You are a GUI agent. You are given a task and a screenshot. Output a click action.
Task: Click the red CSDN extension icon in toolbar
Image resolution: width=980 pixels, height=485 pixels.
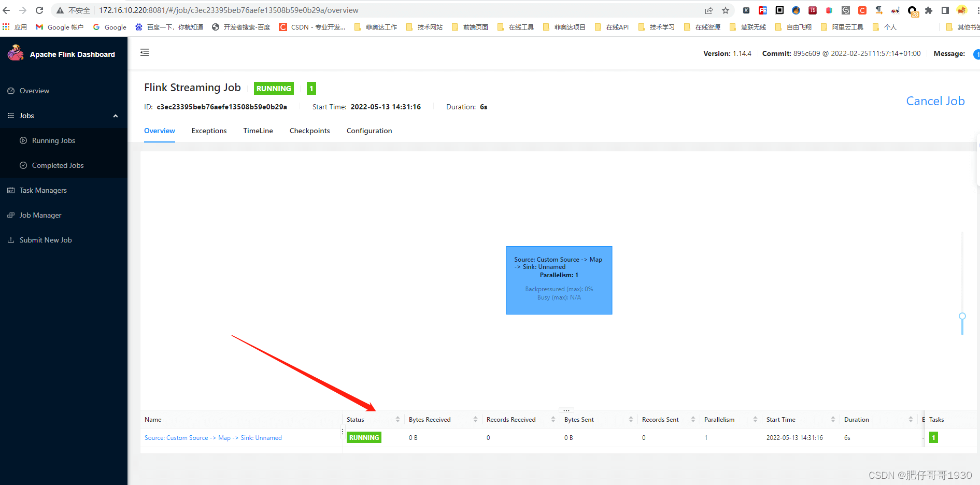[x=862, y=10]
